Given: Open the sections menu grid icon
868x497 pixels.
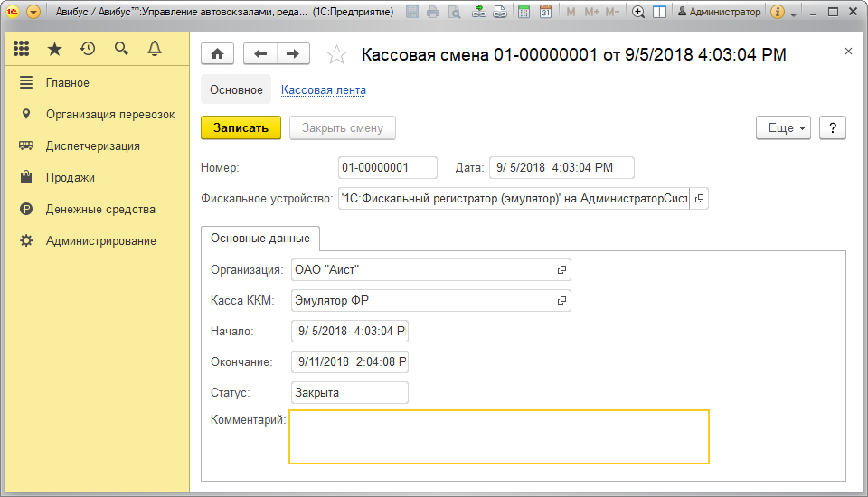Looking at the screenshot, I should 22,49.
